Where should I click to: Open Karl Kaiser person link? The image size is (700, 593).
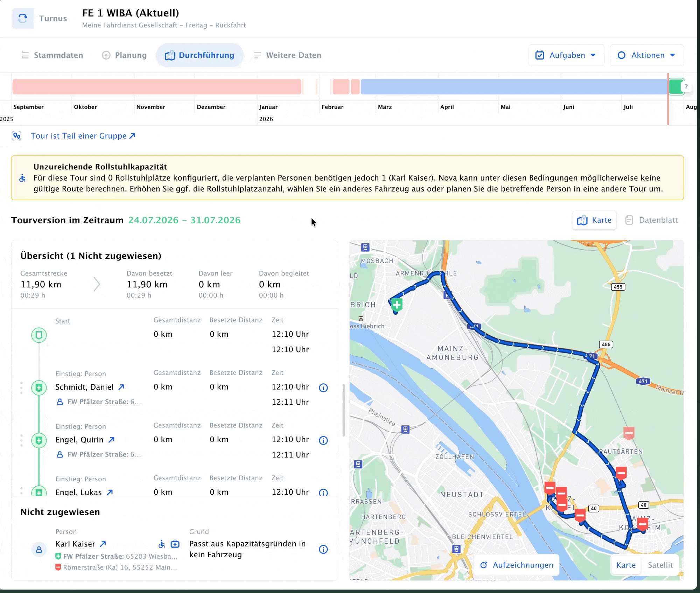(x=103, y=544)
